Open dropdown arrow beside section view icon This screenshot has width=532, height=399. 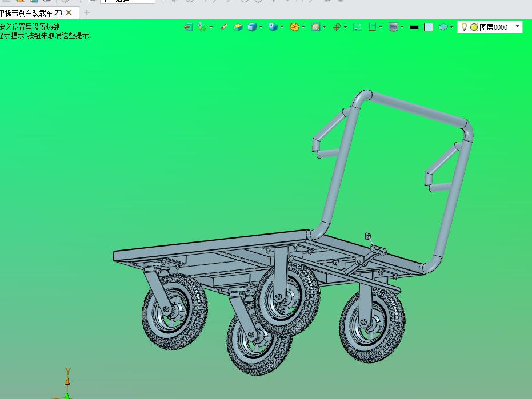pyautogui.click(x=381, y=27)
